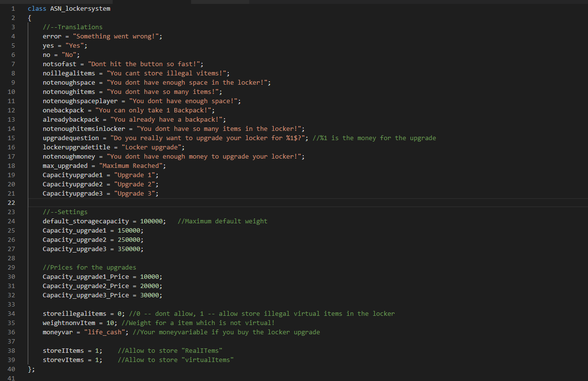Click the //--Translations comment
The image size is (588, 381).
73,27
